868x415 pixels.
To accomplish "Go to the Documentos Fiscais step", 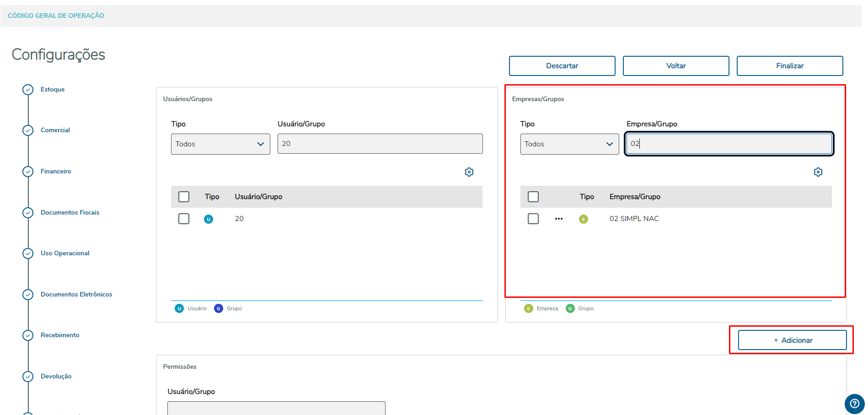I will pyautogui.click(x=70, y=212).
